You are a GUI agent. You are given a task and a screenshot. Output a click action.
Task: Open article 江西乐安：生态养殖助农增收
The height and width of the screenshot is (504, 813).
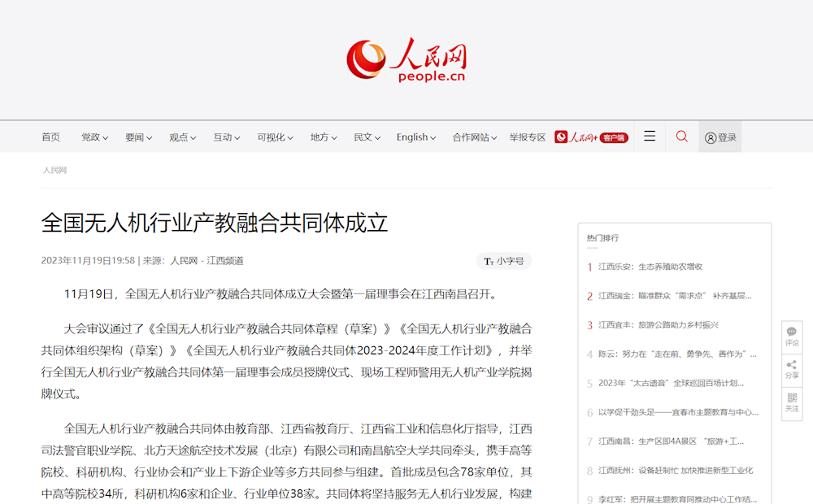[x=650, y=267]
